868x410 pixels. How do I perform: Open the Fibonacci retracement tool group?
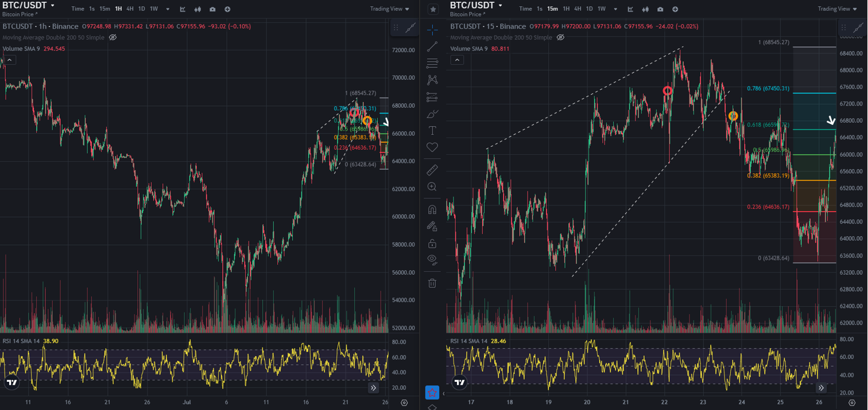click(x=432, y=63)
